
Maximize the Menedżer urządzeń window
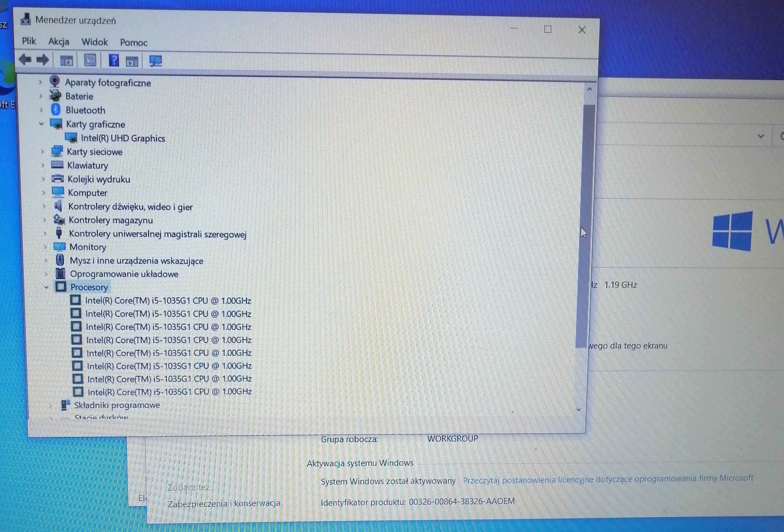[x=548, y=29]
